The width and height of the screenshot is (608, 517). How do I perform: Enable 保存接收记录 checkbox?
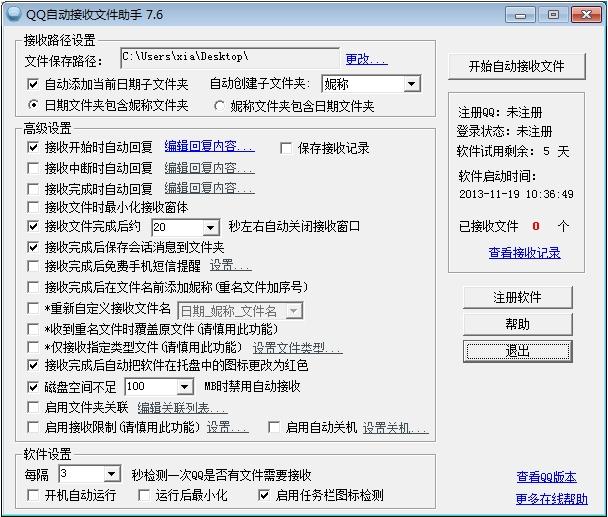point(286,148)
